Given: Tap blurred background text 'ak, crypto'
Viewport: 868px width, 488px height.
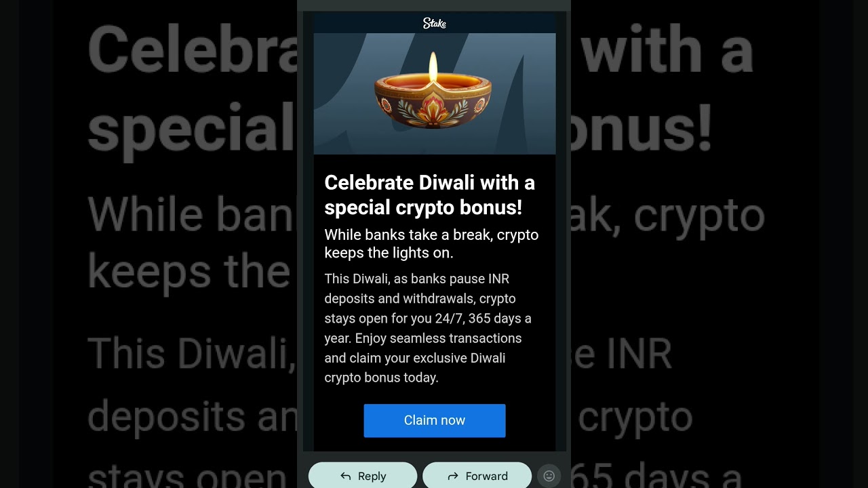Looking at the screenshot, I should (x=668, y=215).
